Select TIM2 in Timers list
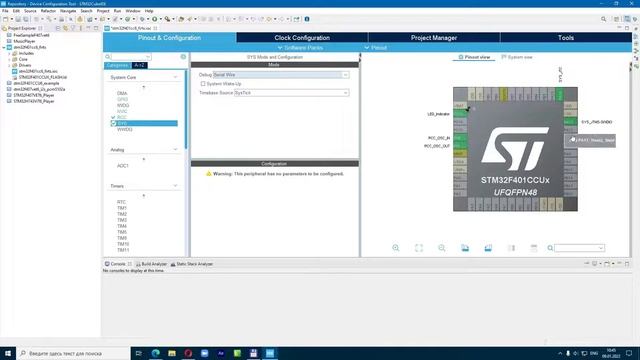This screenshot has width=640, height=360. [122, 214]
